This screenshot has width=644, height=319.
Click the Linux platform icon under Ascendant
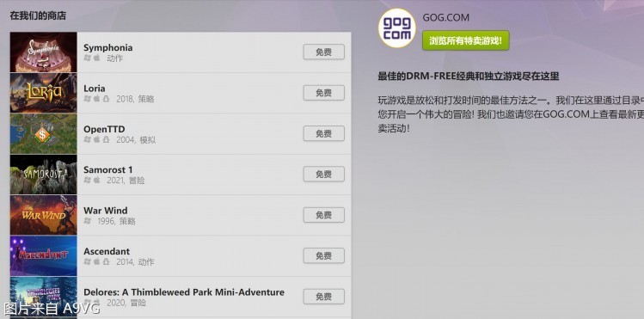click(107, 261)
